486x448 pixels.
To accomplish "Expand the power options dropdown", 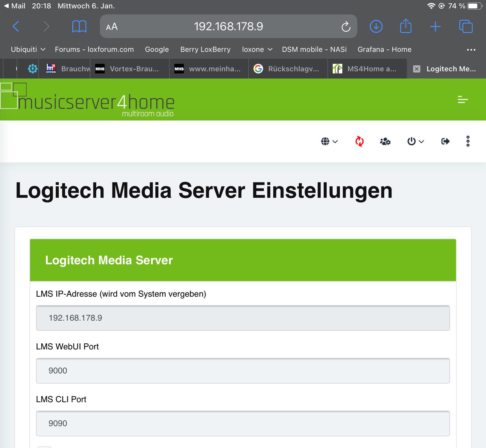I will pyautogui.click(x=415, y=141).
